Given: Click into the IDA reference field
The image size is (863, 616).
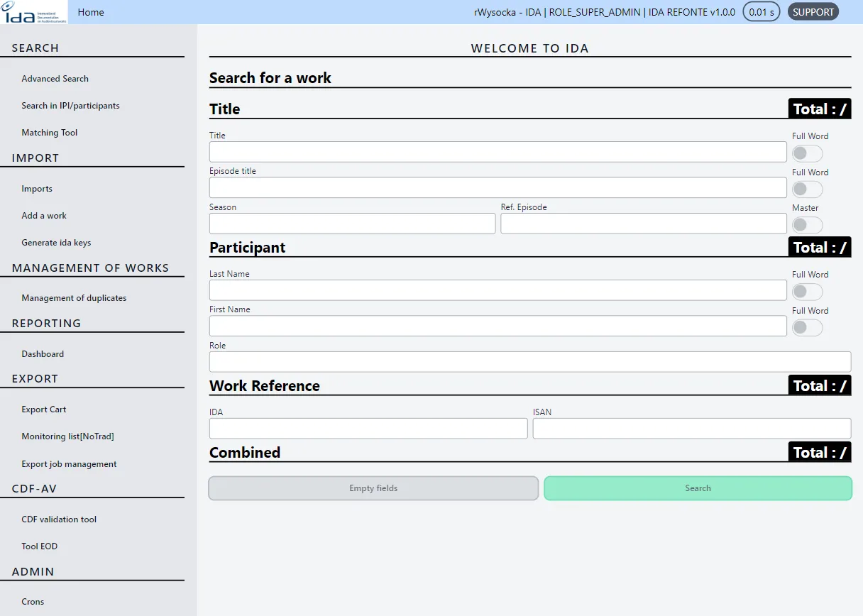Looking at the screenshot, I should coord(368,429).
